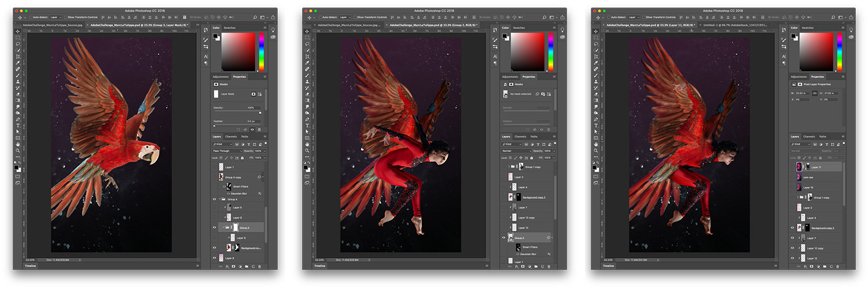Hide Layer 7 in the right window
The height and width of the screenshot is (289, 868).
coord(793,238)
